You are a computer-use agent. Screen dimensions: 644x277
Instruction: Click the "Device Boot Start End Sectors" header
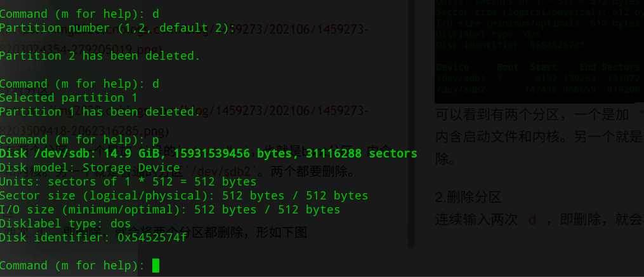click(x=539, y=67)
